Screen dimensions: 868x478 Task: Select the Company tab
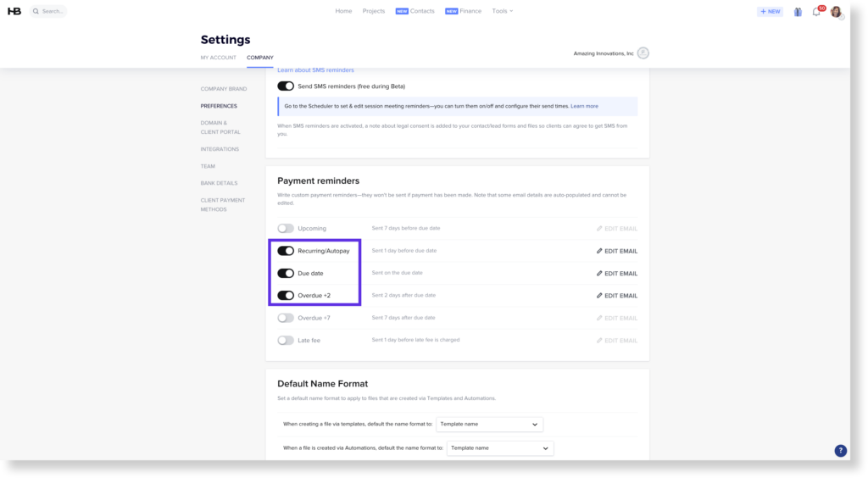point(260,58)
